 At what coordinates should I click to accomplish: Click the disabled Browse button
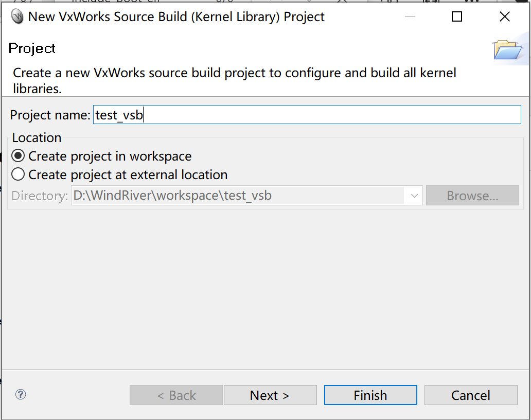[x=472, y=196]
